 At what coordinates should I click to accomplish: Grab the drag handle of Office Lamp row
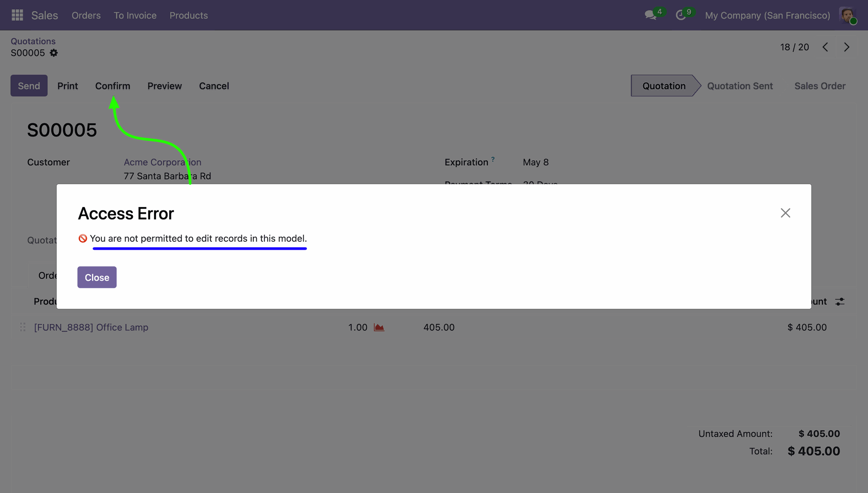[x=23, y=327]
